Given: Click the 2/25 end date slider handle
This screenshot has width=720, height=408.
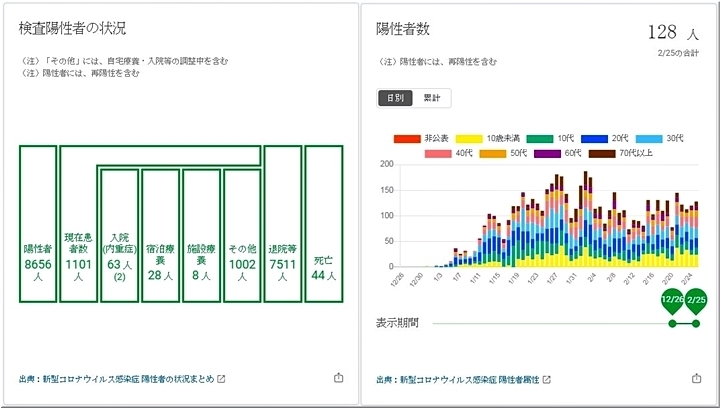Looking at the screenshot, I should [696, 302].
